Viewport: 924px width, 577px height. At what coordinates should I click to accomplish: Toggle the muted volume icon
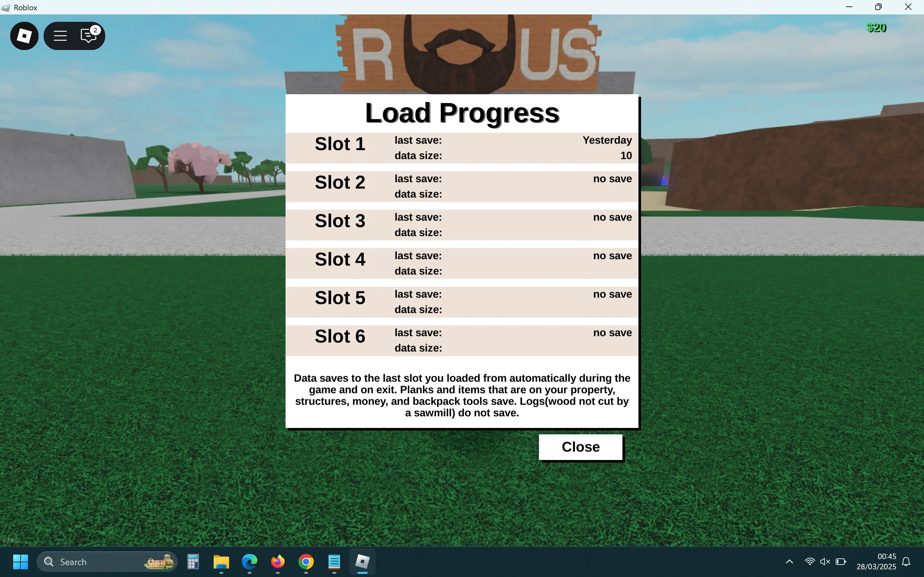point(825,561)
